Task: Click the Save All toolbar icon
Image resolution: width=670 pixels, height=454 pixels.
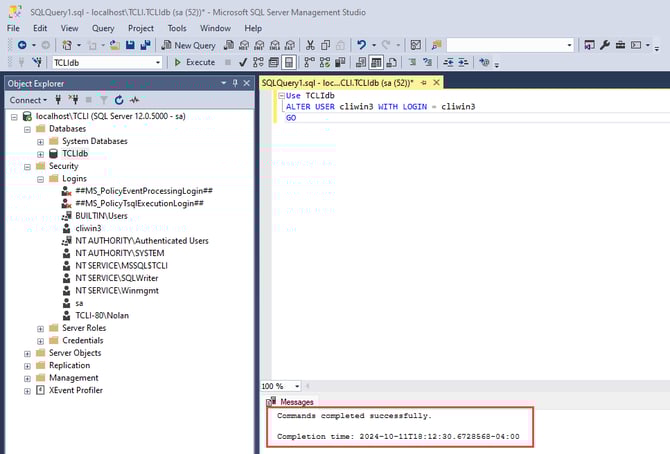Action: coord(145,45)
